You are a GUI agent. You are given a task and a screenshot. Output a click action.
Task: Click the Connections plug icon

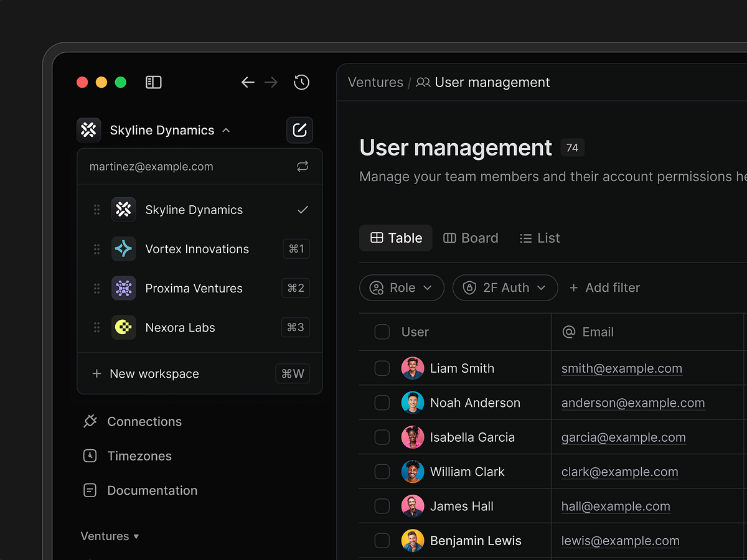coord(90,421)
